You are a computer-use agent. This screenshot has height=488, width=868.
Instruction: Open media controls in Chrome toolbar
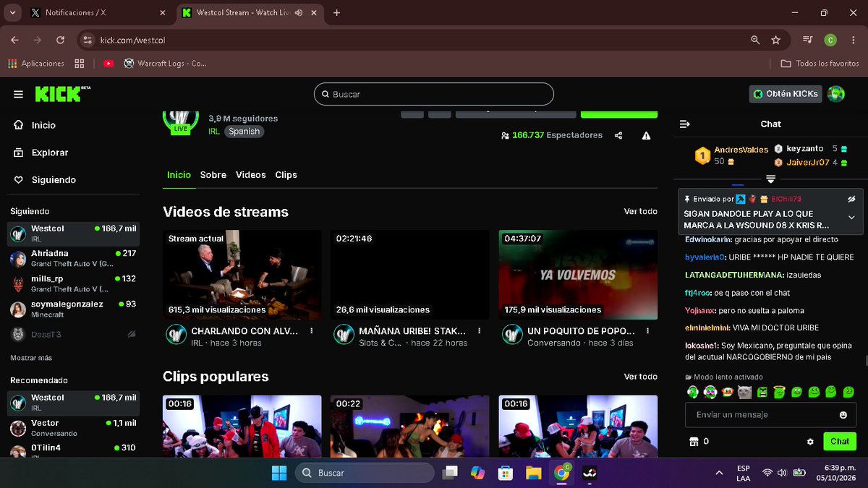809,40
